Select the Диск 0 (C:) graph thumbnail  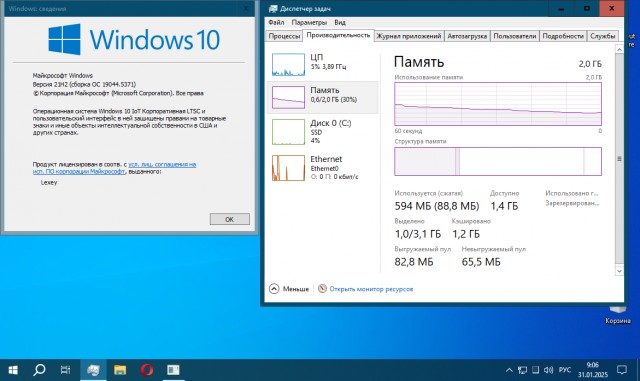288,132
